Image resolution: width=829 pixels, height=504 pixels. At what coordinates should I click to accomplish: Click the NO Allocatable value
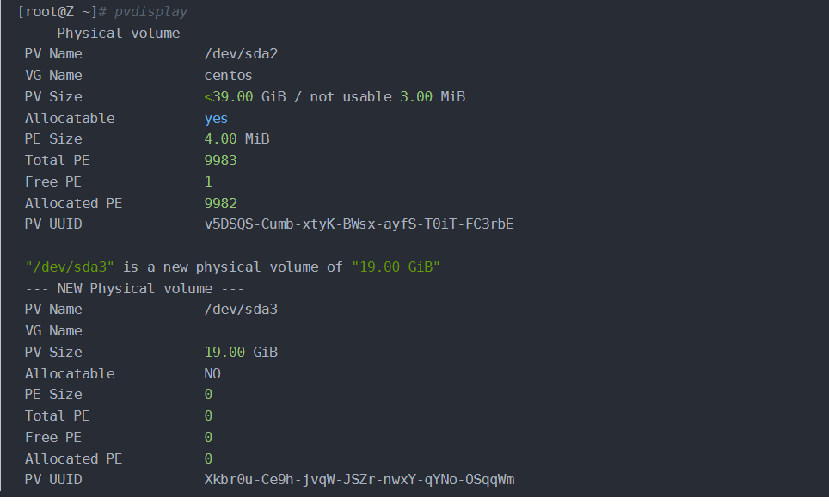pos(212,374)
